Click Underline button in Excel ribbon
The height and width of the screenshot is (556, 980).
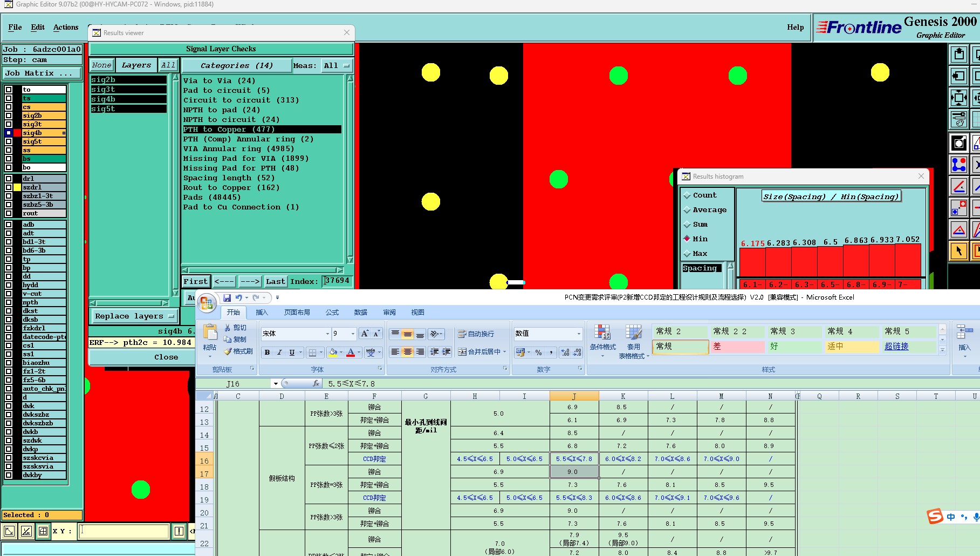click(292, 352)
